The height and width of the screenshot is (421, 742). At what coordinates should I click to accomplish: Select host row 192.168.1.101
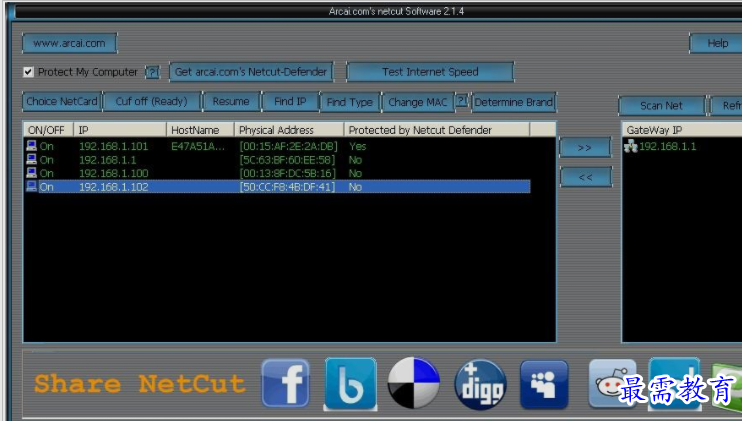click(x=277, y=146)
